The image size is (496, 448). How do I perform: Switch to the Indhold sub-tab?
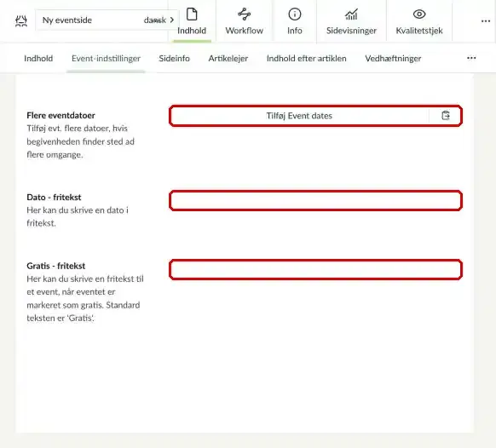pos(38,59)
